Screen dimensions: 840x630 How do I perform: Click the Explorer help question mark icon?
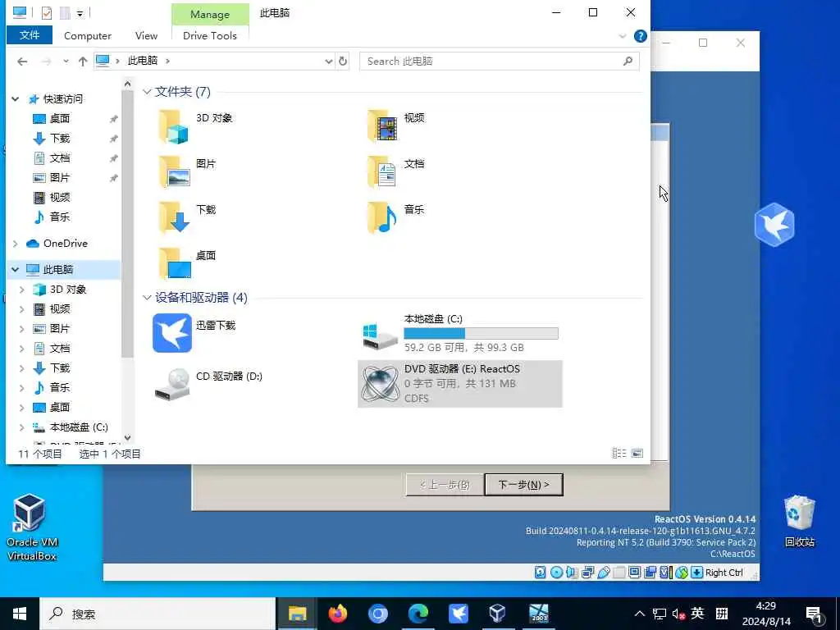tap(640, 36)
